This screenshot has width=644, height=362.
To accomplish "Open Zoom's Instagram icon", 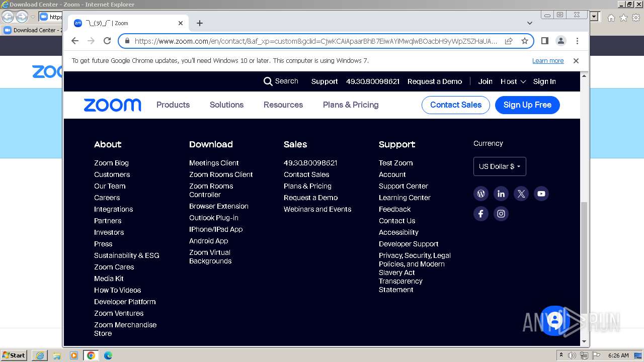I will click(501, 214).
